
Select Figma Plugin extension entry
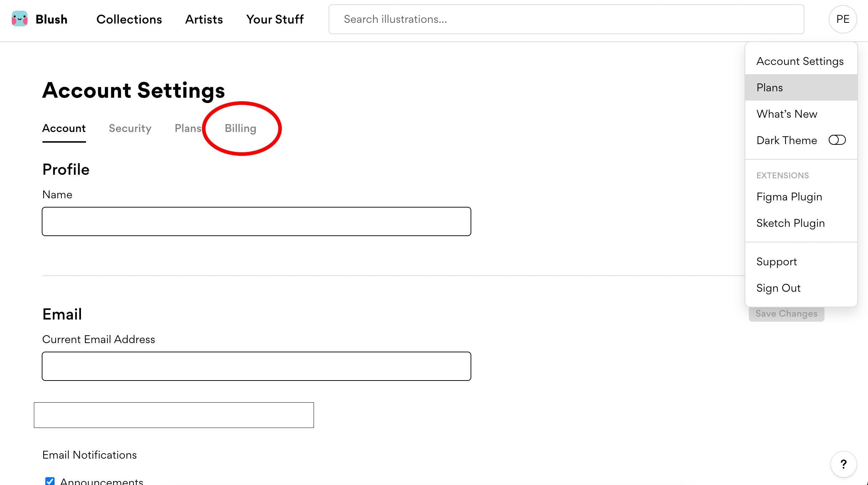(789, 197)
